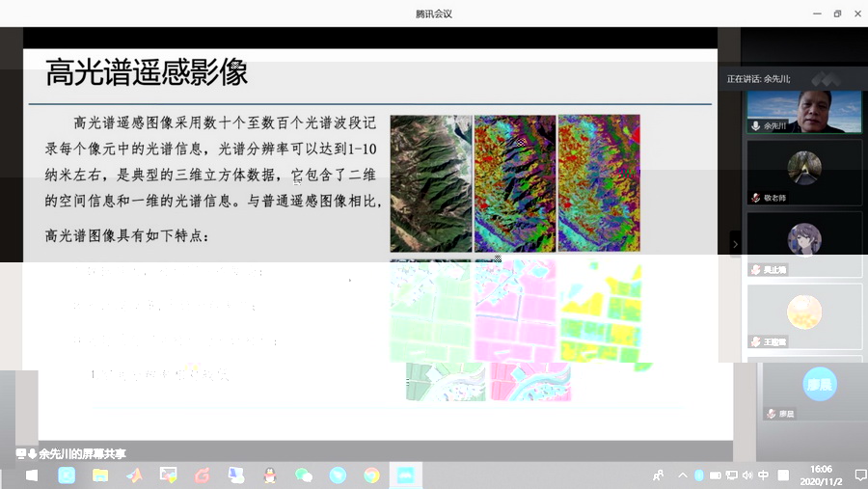Open the blue computer taskbar icon
The image size is (868, 489).
pos(236,475)
